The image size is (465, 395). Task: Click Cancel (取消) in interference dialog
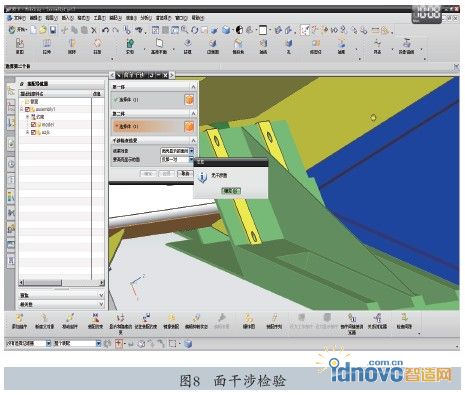(185, 173)
